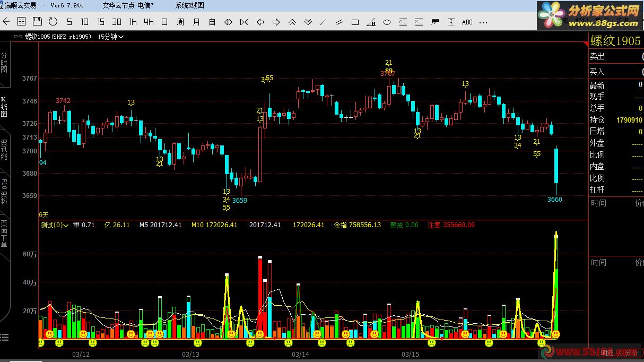Switch to the 10-minute period
Image resolution: width=644 pixels, height=362 pixels.
tap(85, 22)
